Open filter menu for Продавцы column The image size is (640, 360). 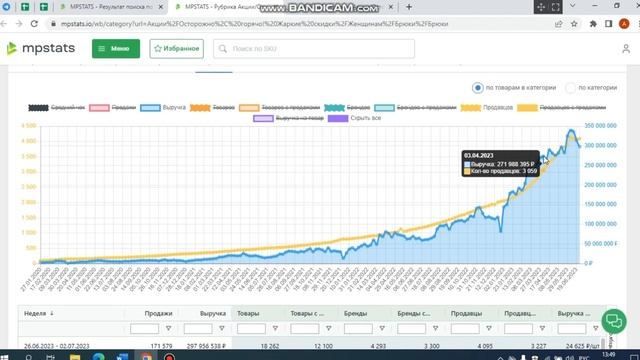pos(489,328)
